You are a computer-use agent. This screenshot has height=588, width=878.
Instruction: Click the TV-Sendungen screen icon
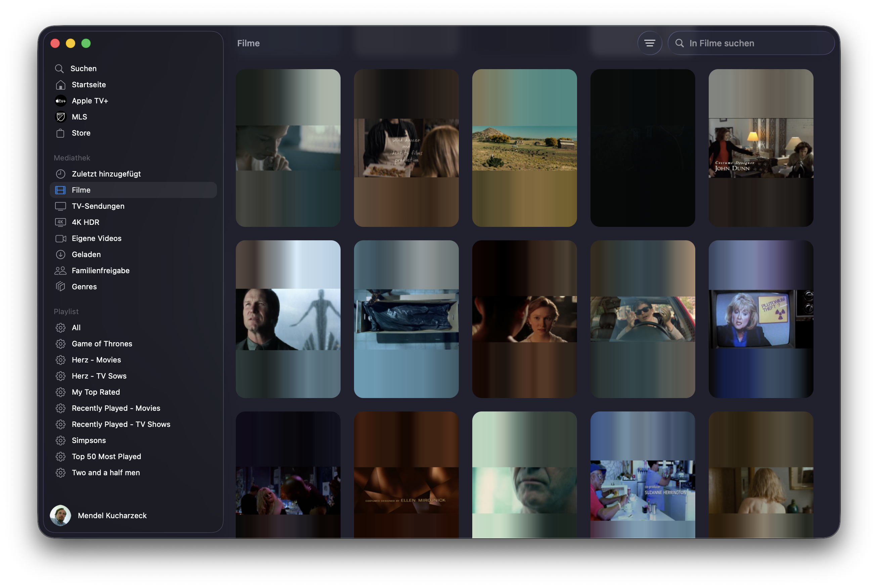point(60,206)
